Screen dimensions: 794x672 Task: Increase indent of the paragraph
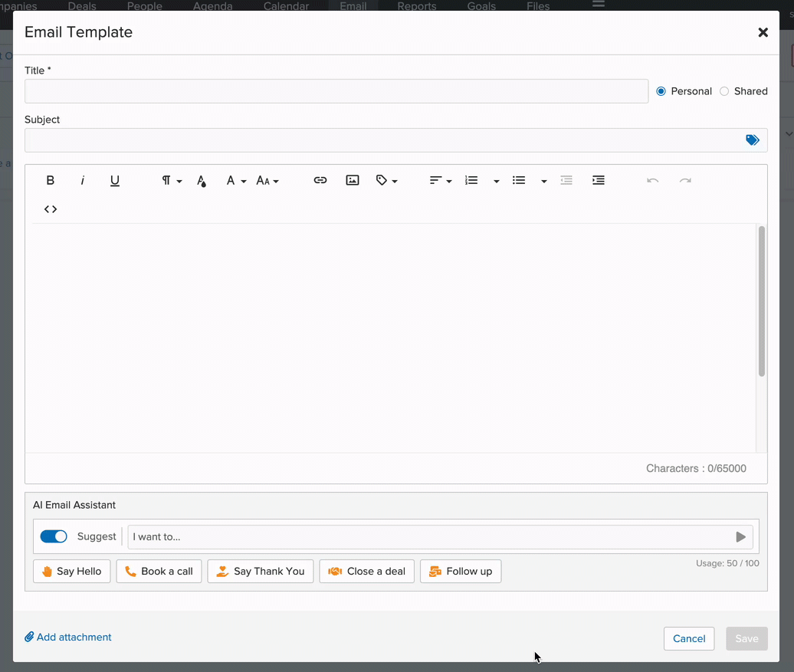click(599, 180)
